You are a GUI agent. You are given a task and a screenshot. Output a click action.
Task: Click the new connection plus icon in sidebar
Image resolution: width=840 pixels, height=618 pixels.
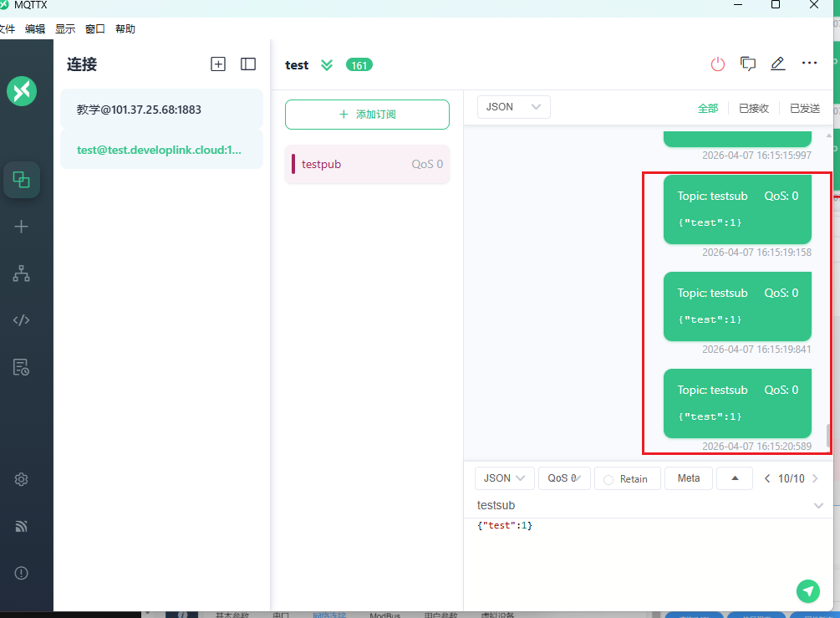pyautogui.click(x=22, y=227)
